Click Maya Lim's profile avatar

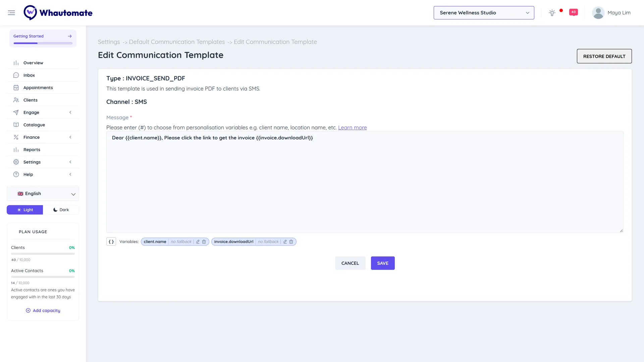(x=598, y=13)
